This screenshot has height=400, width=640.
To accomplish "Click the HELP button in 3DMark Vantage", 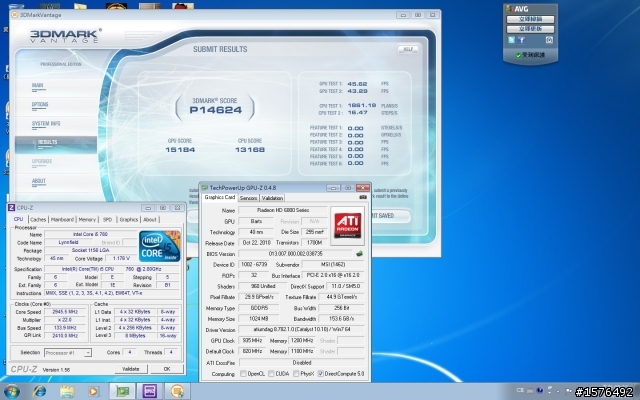I will coord(408,49).
